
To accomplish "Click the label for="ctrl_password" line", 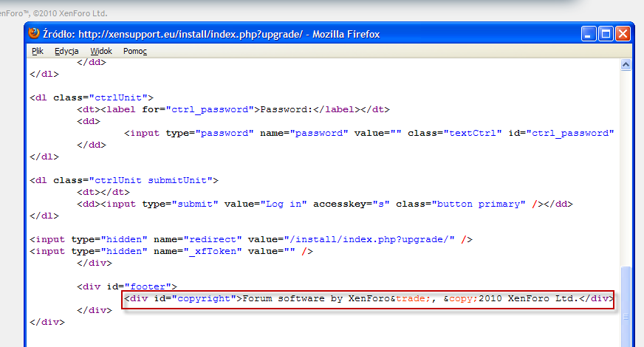I will pos(233,110).
